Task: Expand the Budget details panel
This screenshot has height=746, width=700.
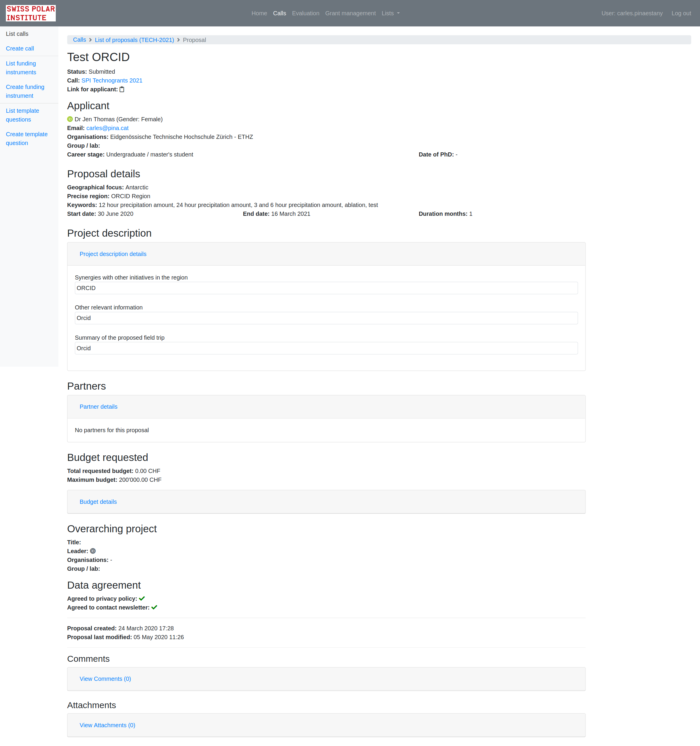Action: [x=98, y=502]
